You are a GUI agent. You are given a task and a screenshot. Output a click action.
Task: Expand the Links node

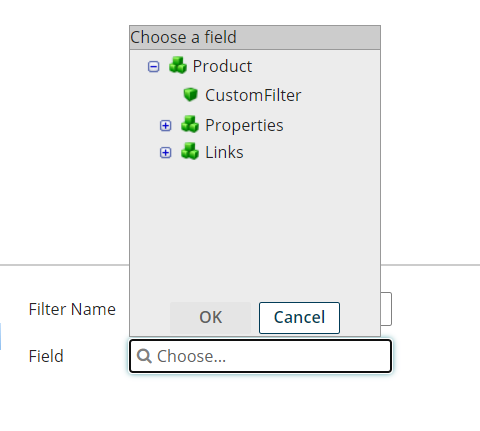click(166, 153)
